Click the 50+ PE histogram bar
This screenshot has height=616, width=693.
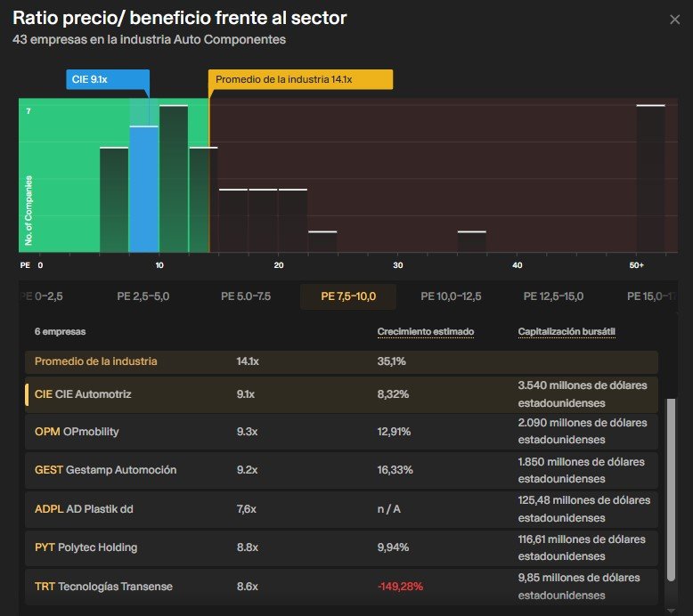[650, 178]
